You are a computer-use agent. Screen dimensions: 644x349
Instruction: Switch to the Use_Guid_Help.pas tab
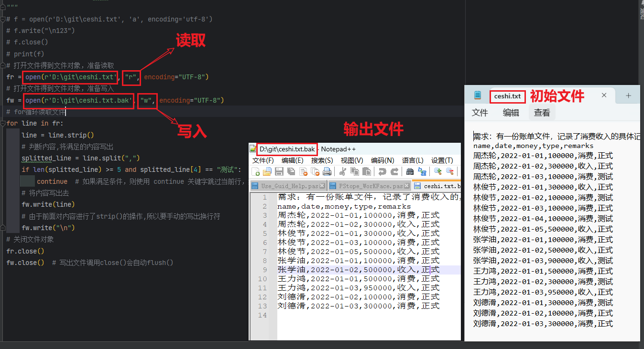click(x=289, y=186)
